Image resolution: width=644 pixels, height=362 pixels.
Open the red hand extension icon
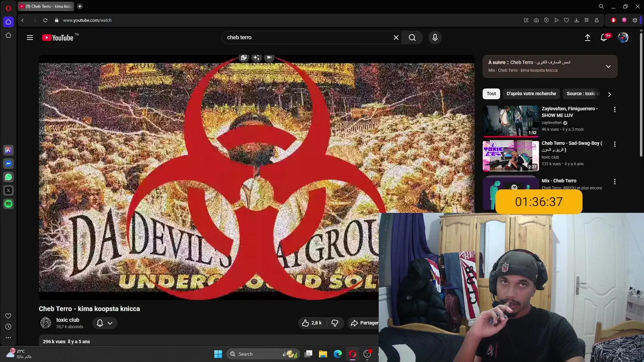coord(613,20)
